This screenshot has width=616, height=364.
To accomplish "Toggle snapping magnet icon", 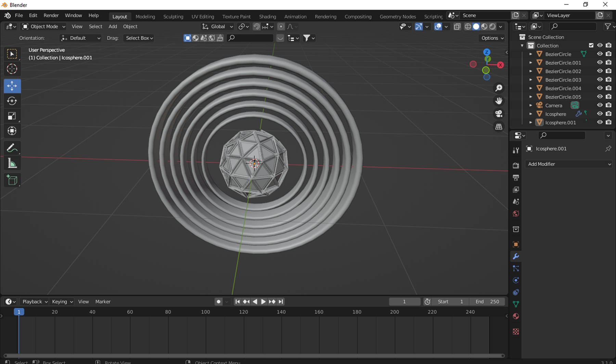I will pos(256,27).
